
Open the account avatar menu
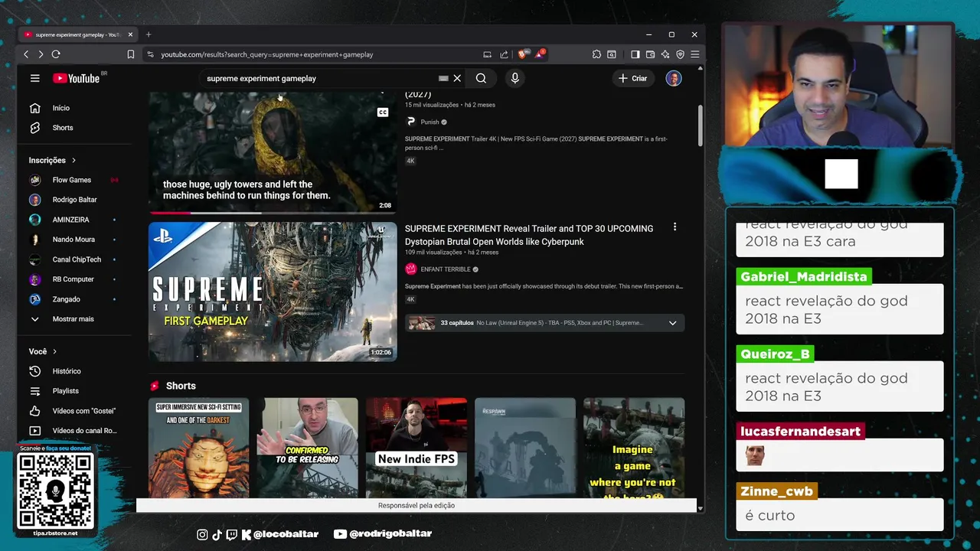[674, 78]
